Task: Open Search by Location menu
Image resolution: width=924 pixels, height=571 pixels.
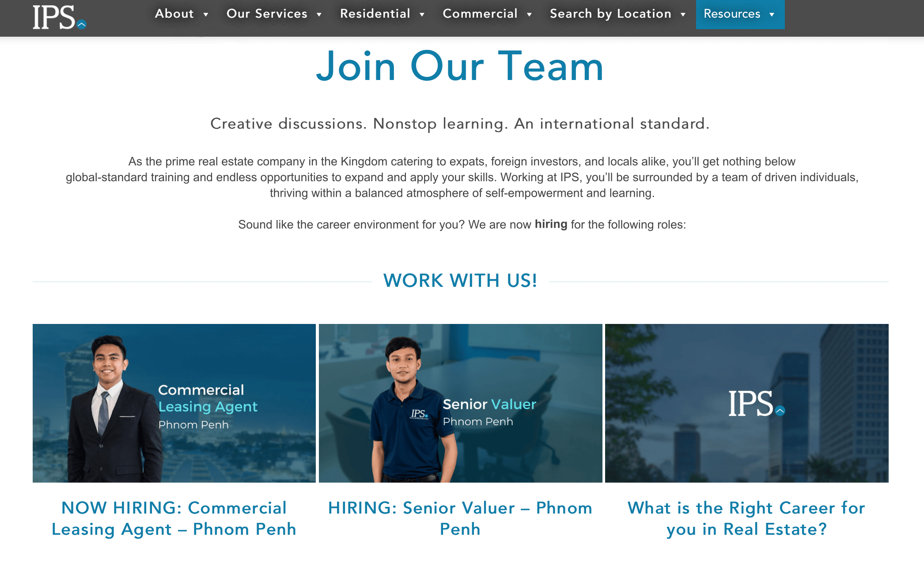Action: click(610, 14)
